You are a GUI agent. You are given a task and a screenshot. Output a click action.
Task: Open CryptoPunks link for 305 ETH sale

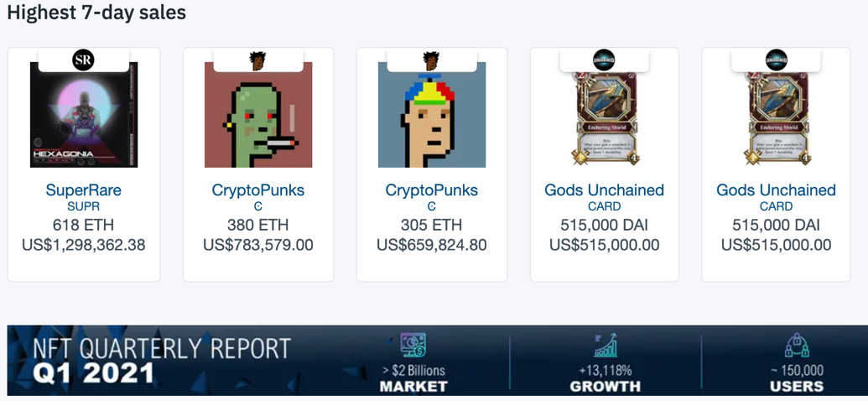pyautogui.click(x=432, y=190)
